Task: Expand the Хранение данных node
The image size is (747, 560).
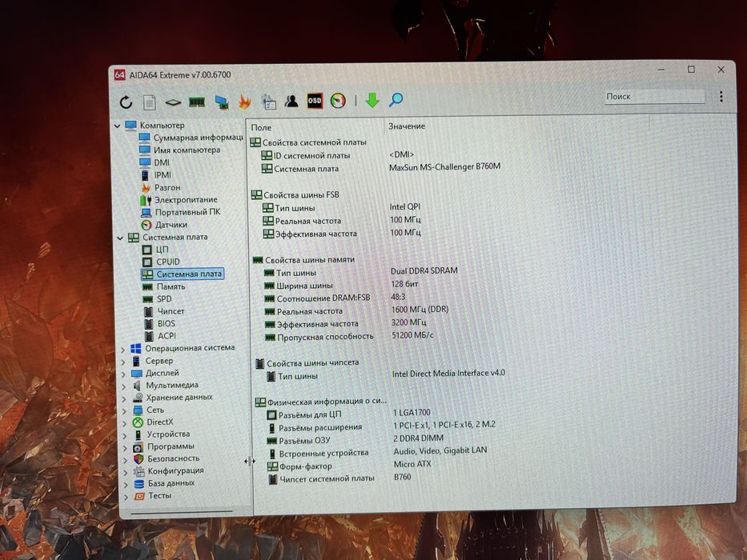Action: [x=124, y=398]
